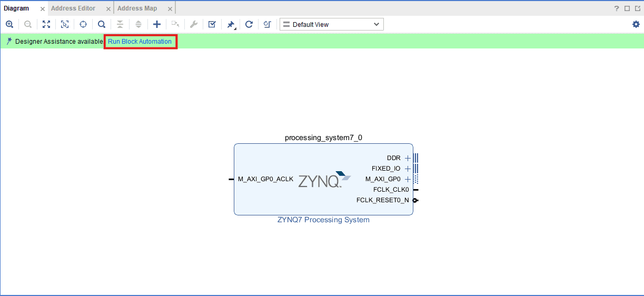Open the Default View dropdown
Screen dimensions: 644x296
pos(331,24)
